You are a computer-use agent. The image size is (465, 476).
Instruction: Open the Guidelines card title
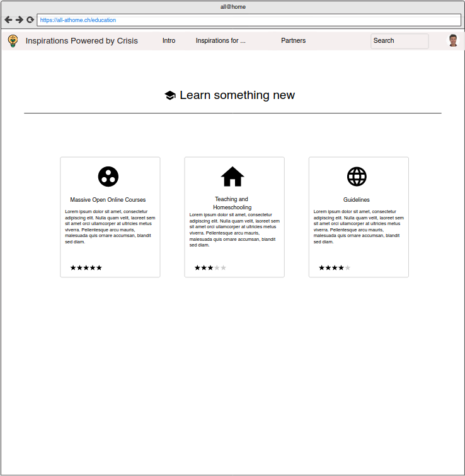(x=357, y=200)
